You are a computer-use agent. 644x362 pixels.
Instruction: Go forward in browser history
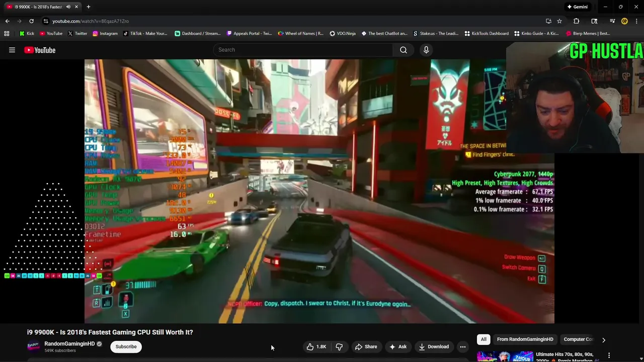click(19, 21)
